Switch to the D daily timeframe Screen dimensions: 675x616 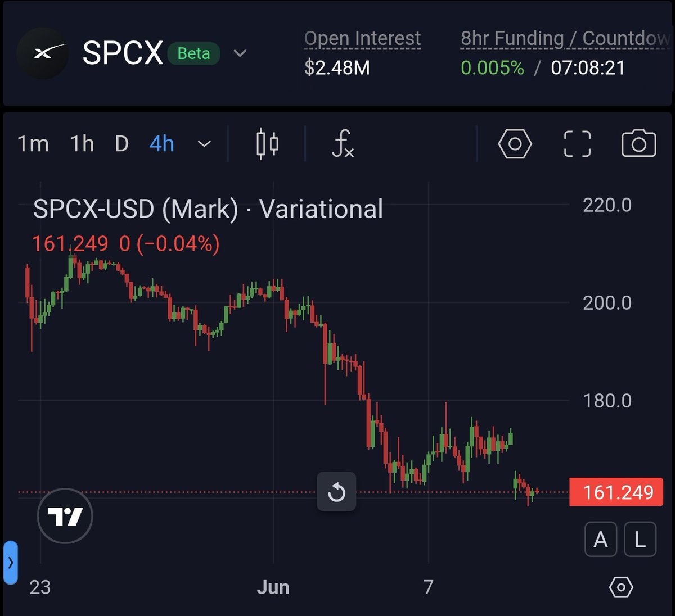[121, 144]
